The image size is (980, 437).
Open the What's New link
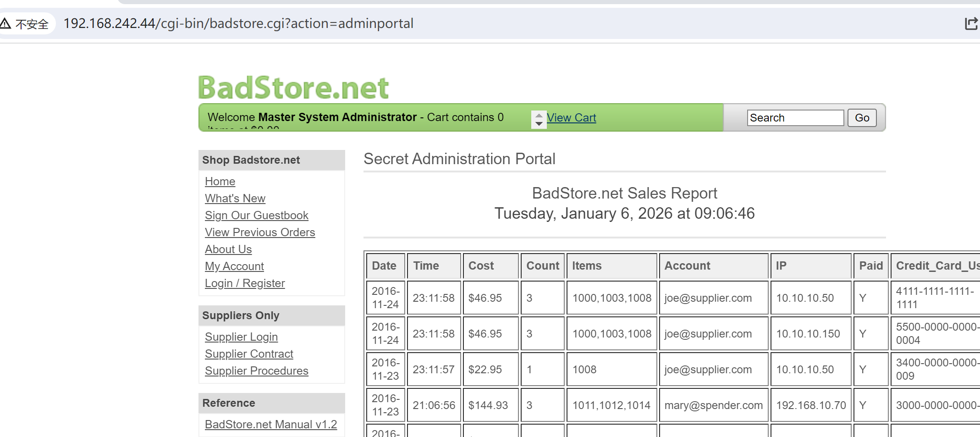tap(235, 199)
